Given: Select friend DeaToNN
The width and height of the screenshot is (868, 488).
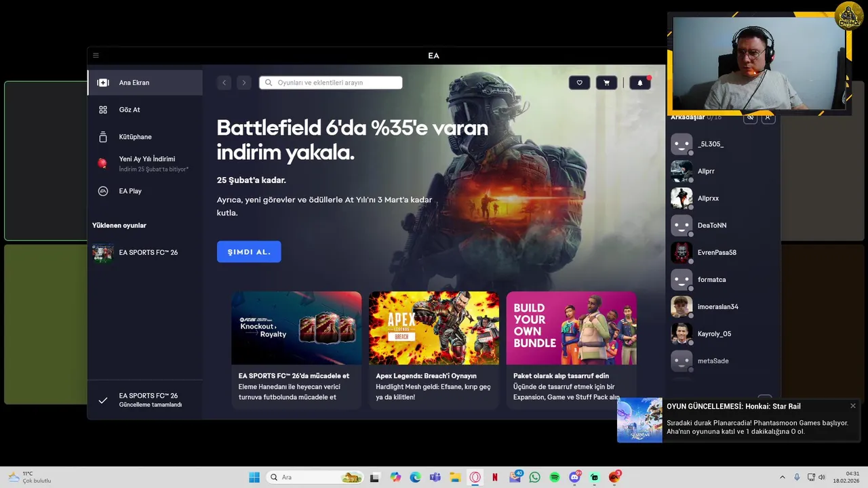Looking at the screenshot, I should click(x=723, y=226).
